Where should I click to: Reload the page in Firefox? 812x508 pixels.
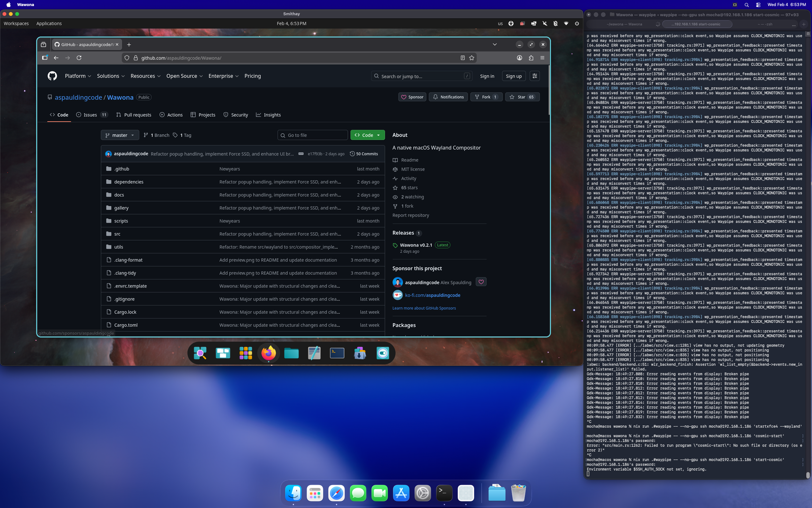[x=79, y=58]
